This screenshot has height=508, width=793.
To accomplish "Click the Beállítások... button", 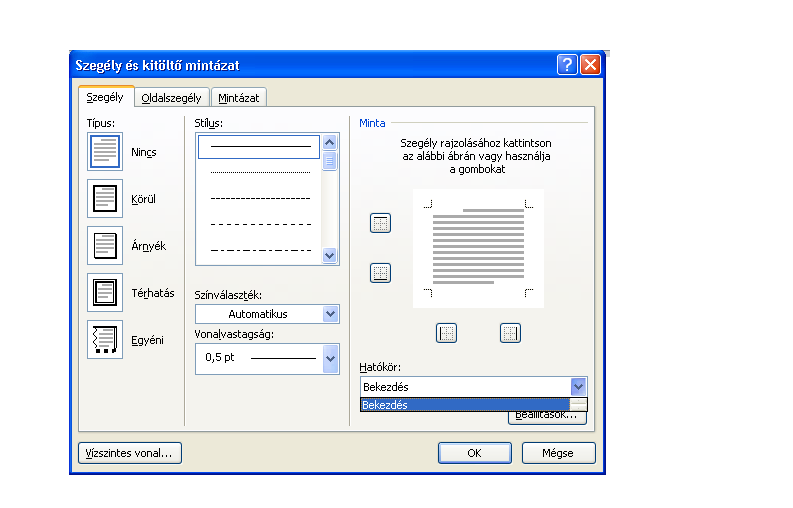I will 547,417.
